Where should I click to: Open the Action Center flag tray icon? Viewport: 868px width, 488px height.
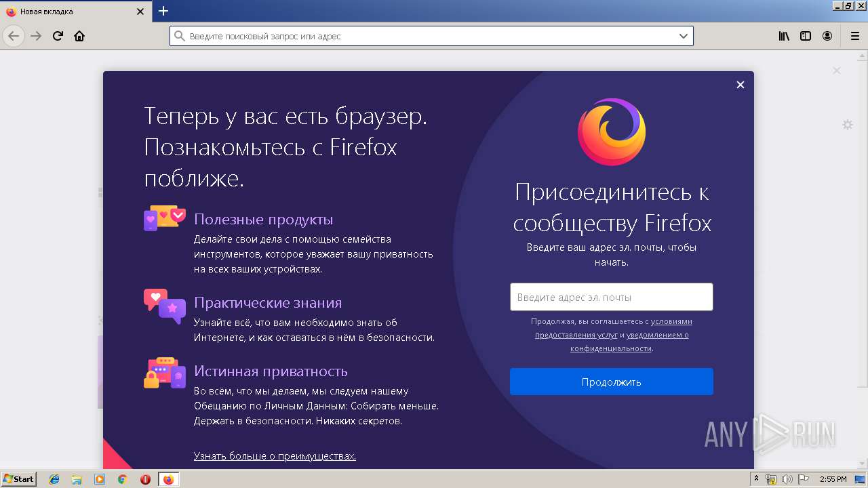(x=804, y=479)
